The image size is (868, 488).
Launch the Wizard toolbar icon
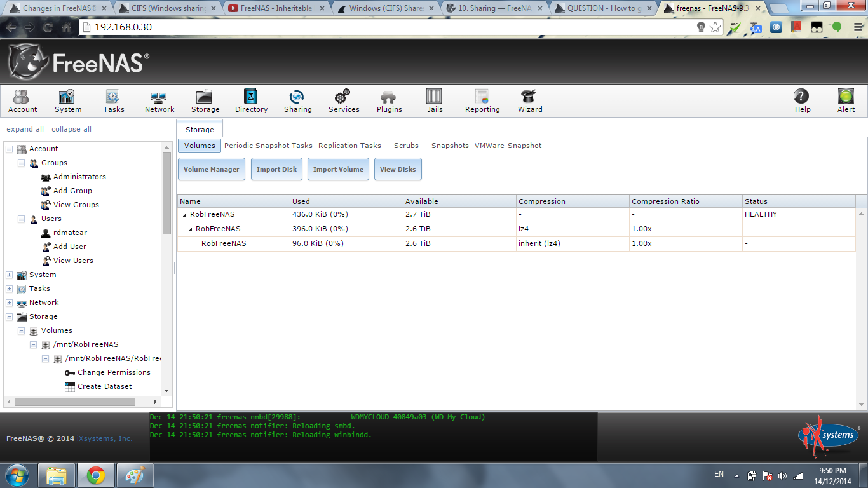[529, 101]
